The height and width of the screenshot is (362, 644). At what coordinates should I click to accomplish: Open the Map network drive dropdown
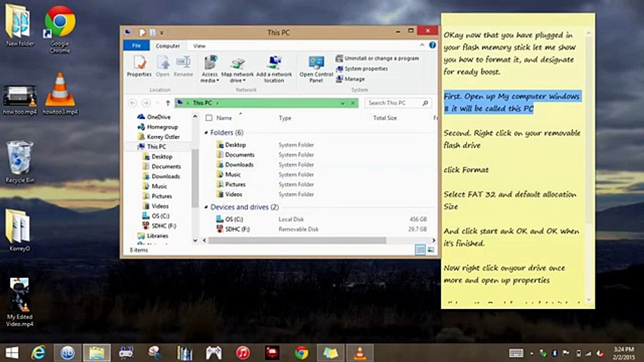[237, 70]
